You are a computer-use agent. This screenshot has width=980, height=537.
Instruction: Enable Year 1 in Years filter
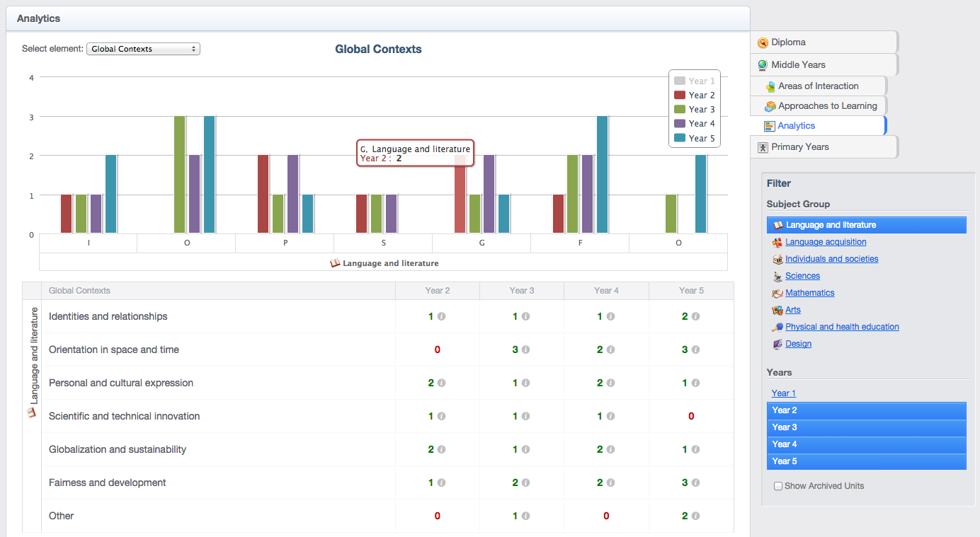point(784,393)
